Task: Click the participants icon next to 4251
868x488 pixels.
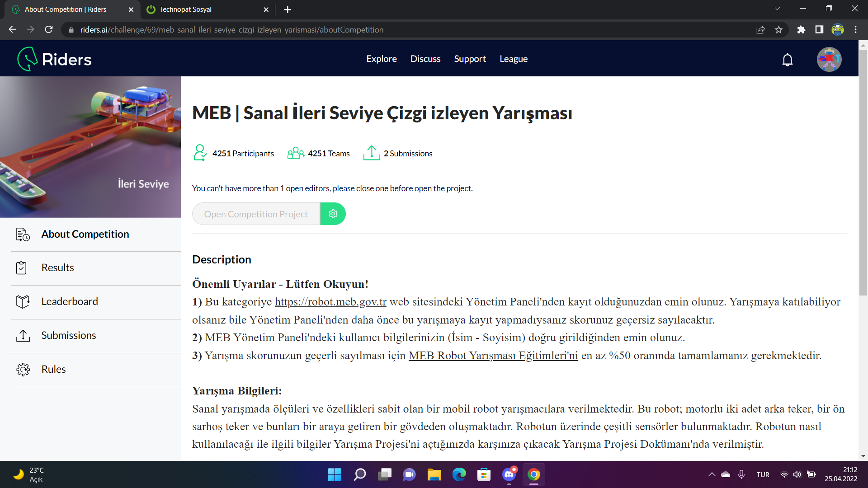Action: point(199,153)
